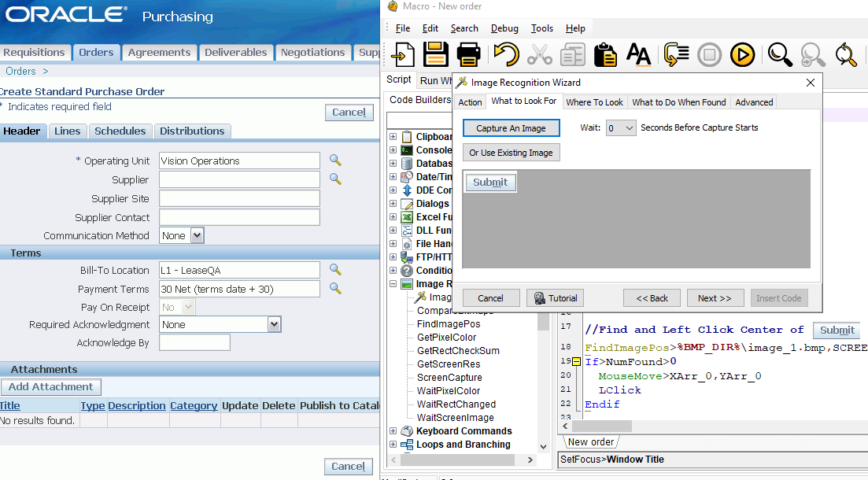Viewport: 868px width, 480px height.
Task: Click the Supplier input field
Action: coord(239,179)
